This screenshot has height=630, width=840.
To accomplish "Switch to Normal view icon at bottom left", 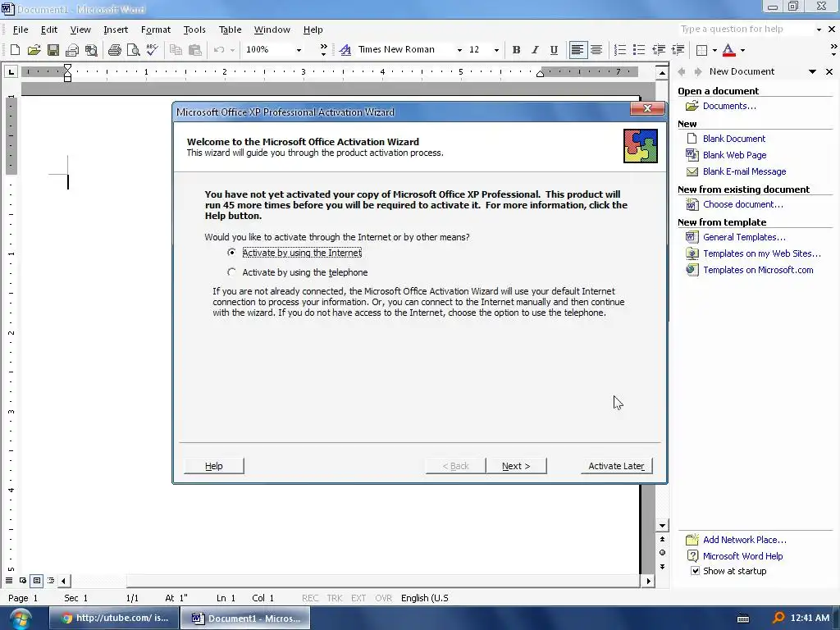I will pos(9,580).
